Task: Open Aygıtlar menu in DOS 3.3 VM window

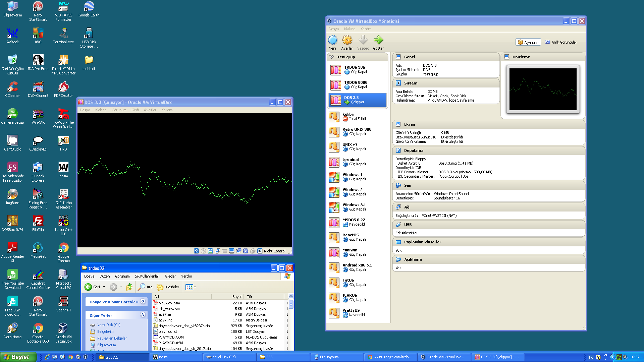Action: tap(150, 110)
